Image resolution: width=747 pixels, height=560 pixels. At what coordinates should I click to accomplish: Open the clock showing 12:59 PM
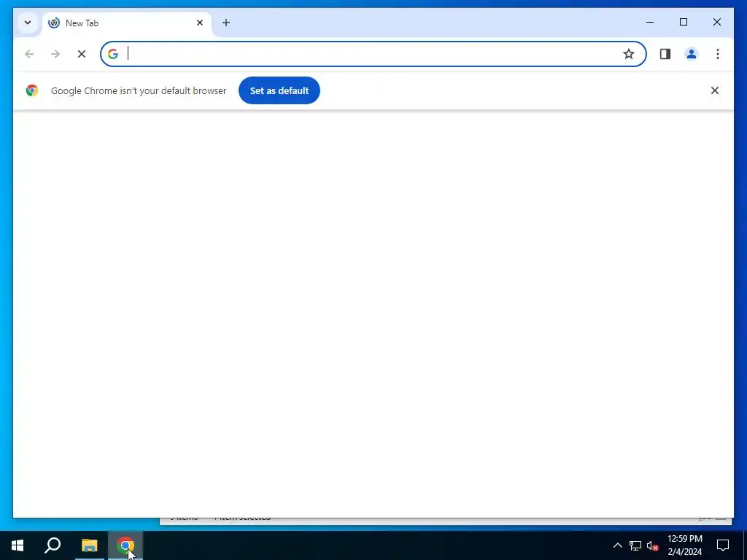684,545
